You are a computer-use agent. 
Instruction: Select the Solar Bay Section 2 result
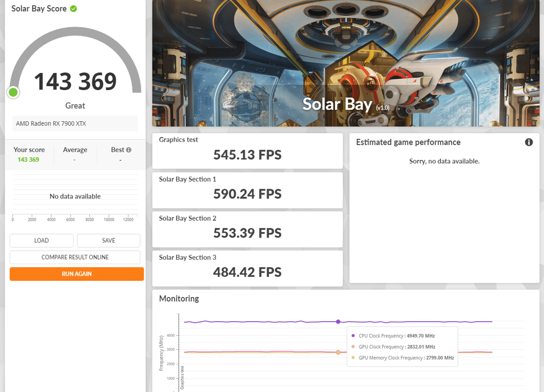coord(247,229)
